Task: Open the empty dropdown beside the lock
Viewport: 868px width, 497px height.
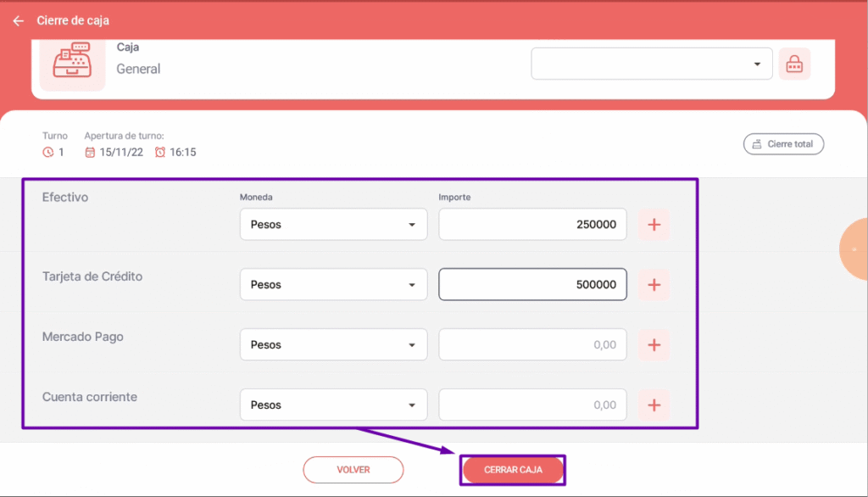Action: click(651, 64)
